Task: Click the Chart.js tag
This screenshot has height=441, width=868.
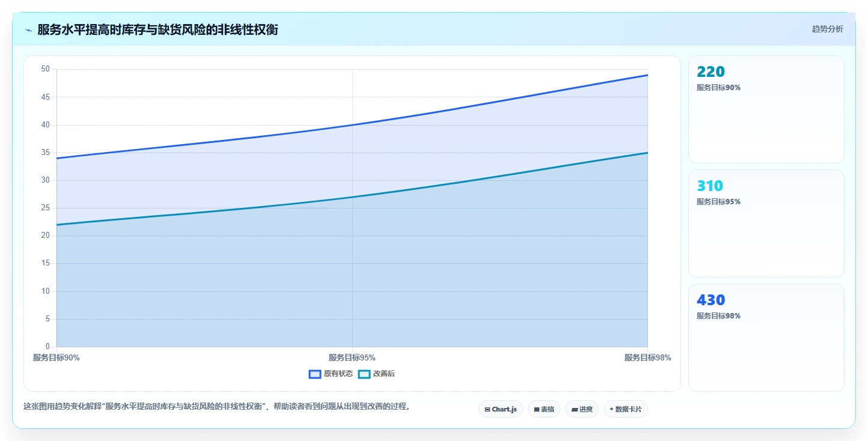Action: (501, 409)
